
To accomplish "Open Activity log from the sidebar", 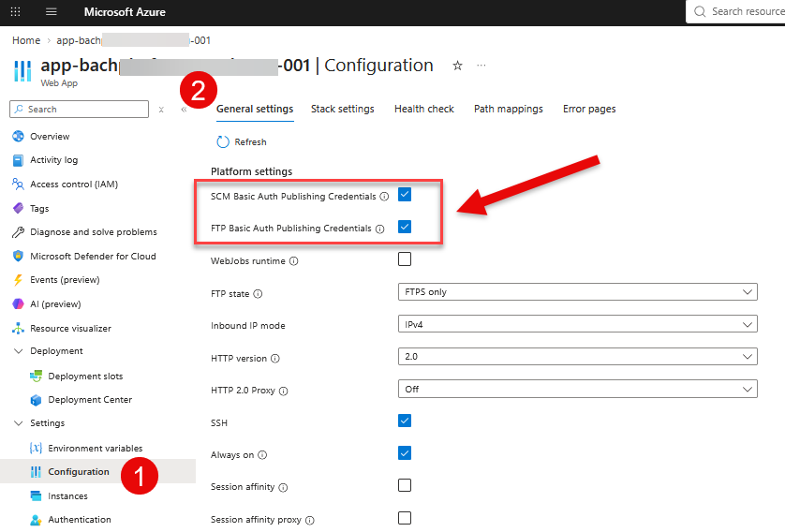I will tap(53, 160).
